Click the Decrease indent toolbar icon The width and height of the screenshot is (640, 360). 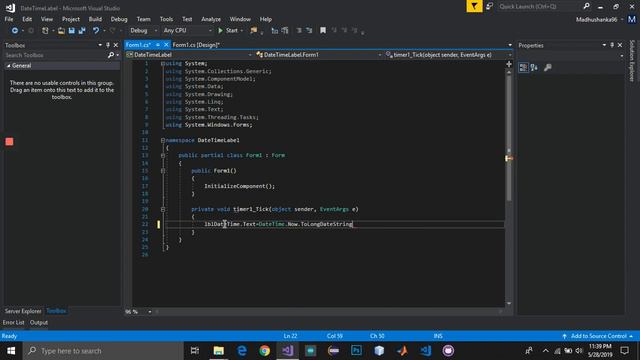click(299, 31)
